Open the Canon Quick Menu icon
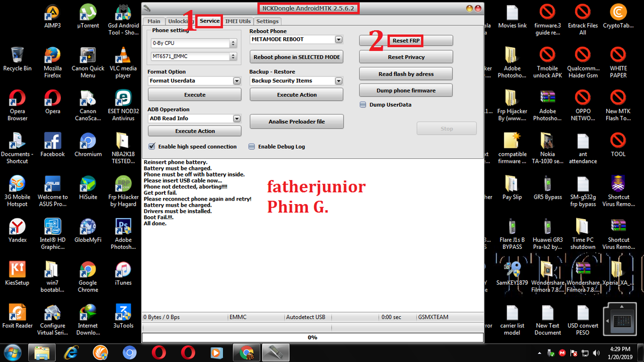Screen dimensions: 644x362 pos(88,63)
